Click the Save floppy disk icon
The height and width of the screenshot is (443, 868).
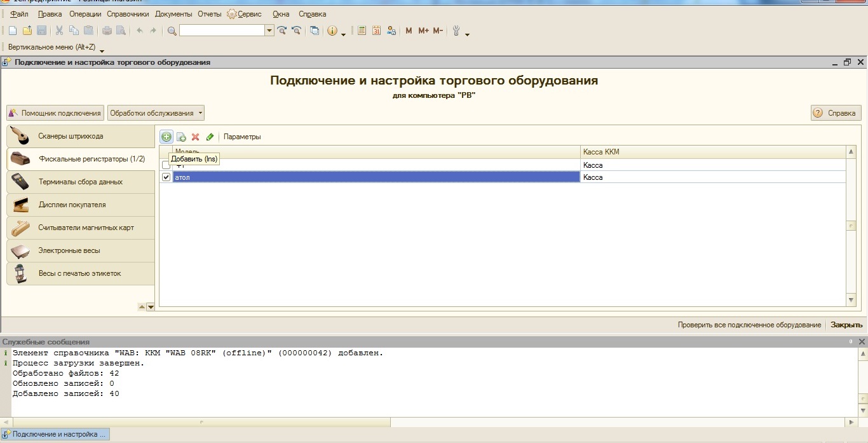click(41, 31)
